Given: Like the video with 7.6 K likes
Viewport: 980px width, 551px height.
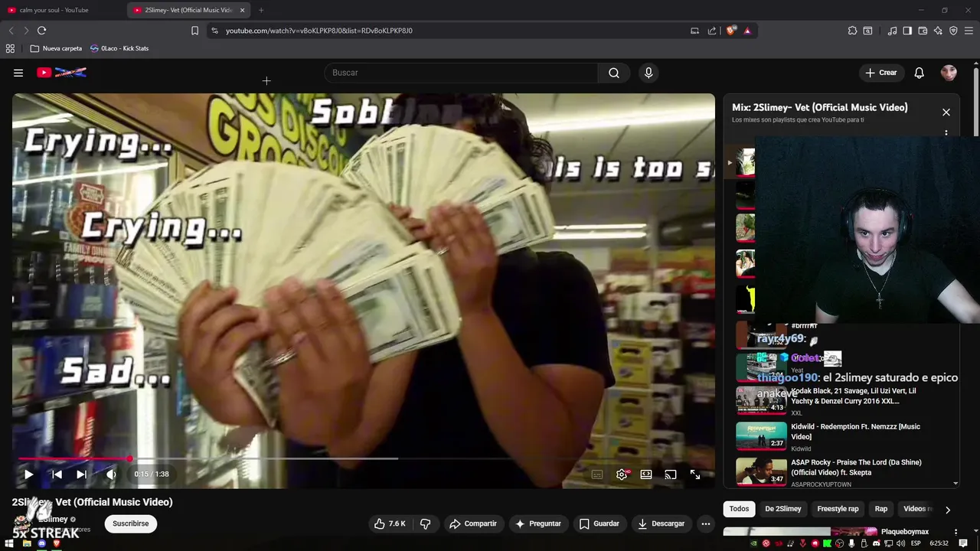Looking at the screenshot, I should click(390, 523).
